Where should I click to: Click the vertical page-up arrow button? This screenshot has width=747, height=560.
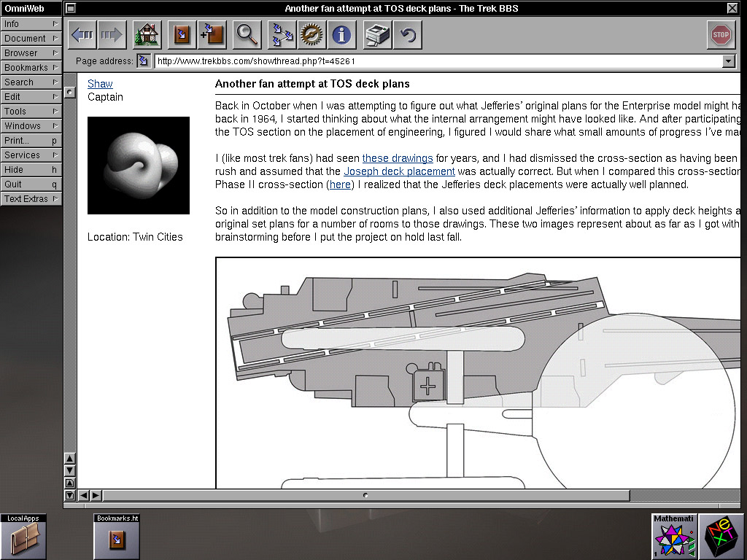pos(70,483)
